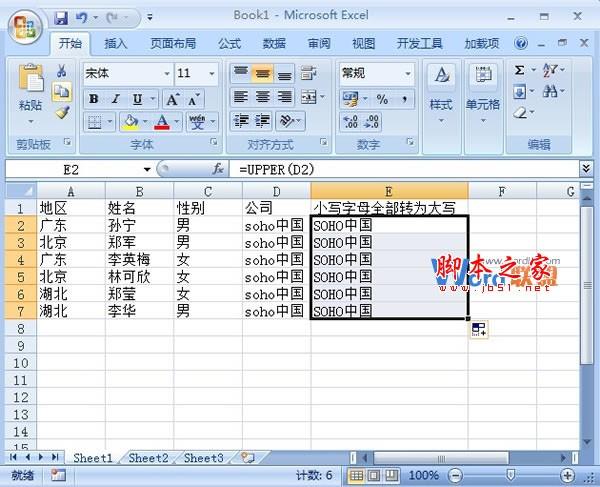Open the font name dropdown 宋体
The width and height of the screenshot is (600, 487).
click(x=165, y=74)
